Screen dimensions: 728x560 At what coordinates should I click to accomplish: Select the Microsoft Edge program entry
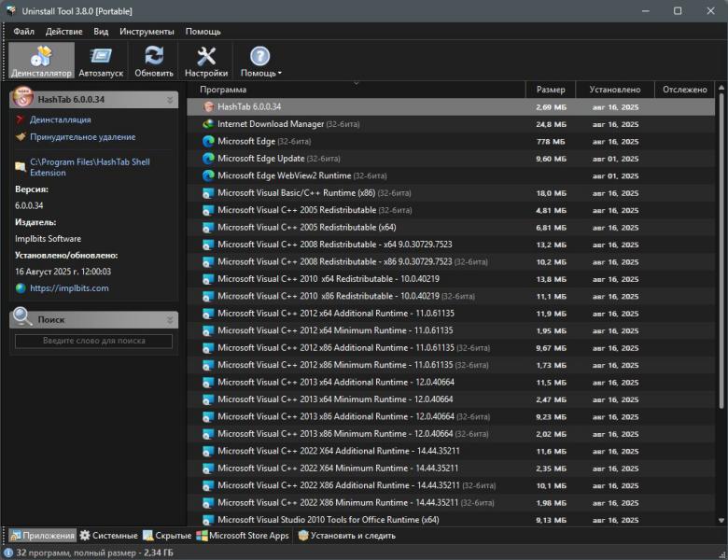pos(246,142)
